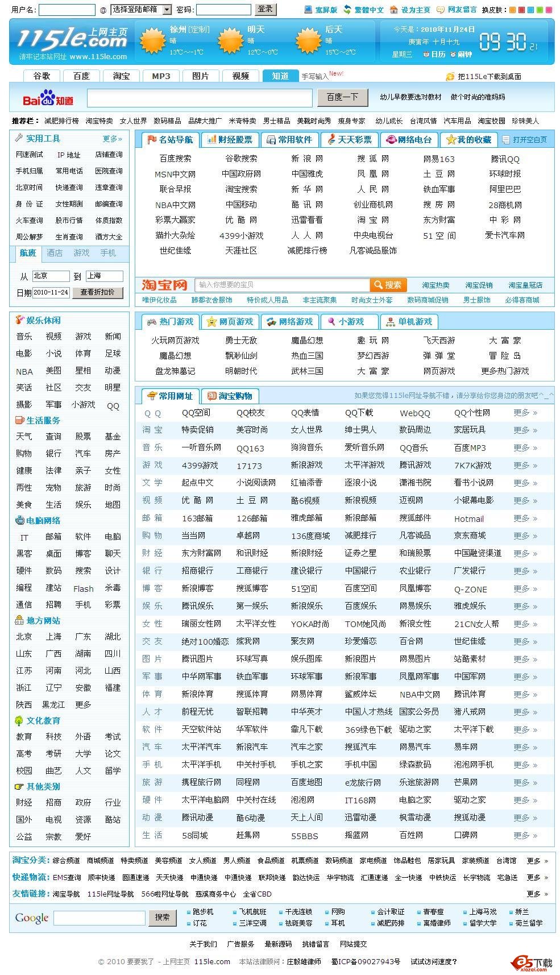This screenshot has width=560, height=975.
Task: Focus the Taobao 输入你想要的宝贝 search box
Action: click(x=282, y=285)
